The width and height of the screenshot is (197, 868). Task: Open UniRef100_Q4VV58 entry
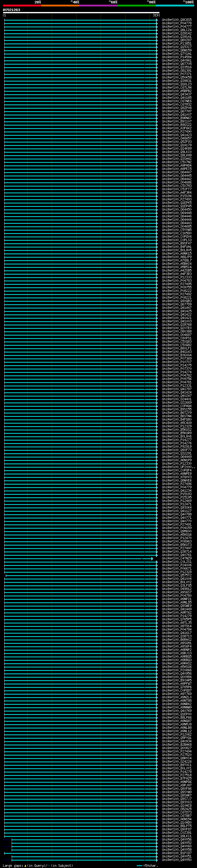[177, 850]
